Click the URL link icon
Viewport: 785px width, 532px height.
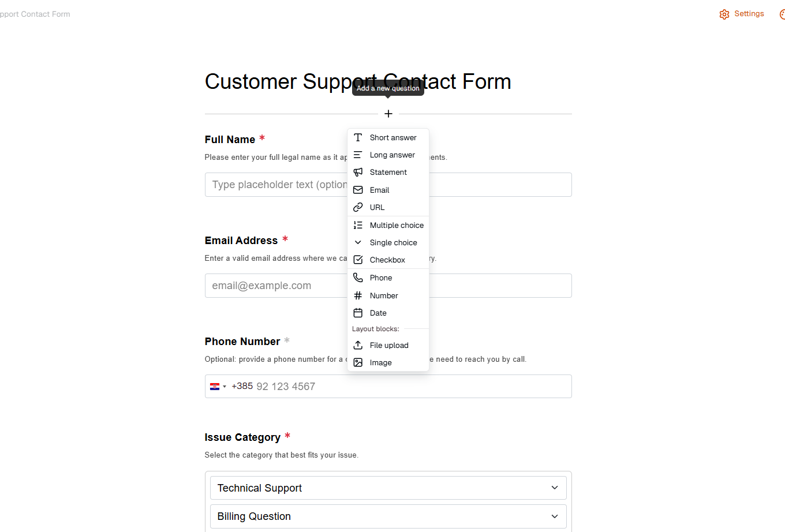point(358,207)
